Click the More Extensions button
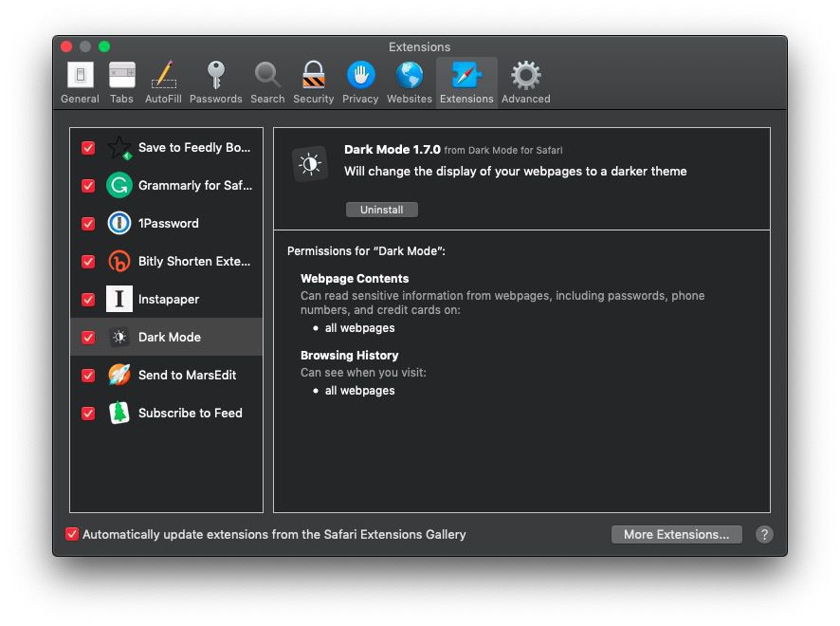The image size is (840, 626). [x=676, y=534]
